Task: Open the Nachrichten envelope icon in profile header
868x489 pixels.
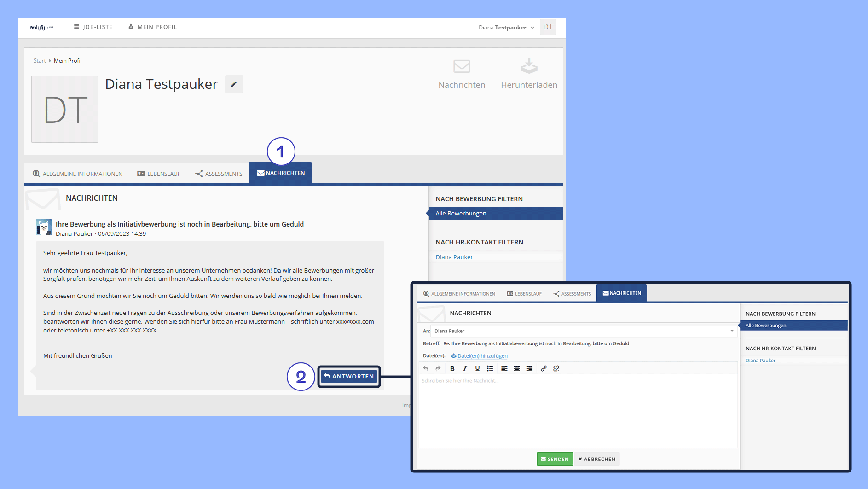Action: (x=462, y=67)
